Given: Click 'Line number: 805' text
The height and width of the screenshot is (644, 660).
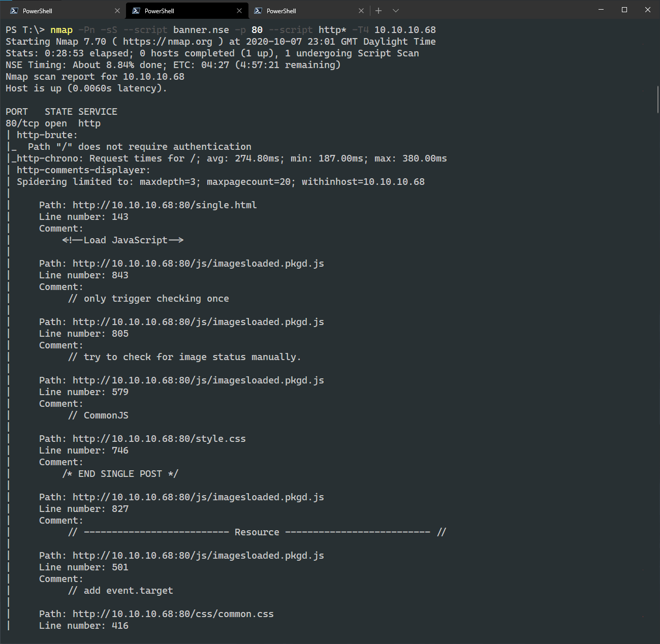Looking at the screenshot, I should pyautogui.click(x=84, y=334).
